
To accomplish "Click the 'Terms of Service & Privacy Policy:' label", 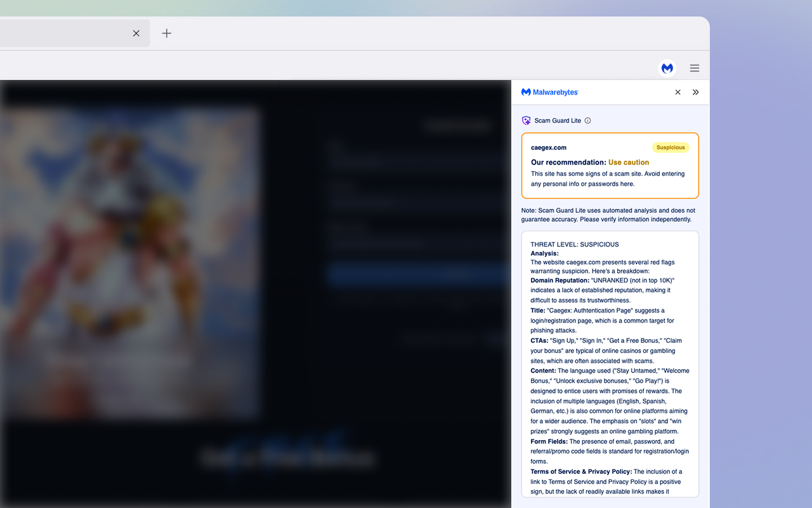I will 581,472.
